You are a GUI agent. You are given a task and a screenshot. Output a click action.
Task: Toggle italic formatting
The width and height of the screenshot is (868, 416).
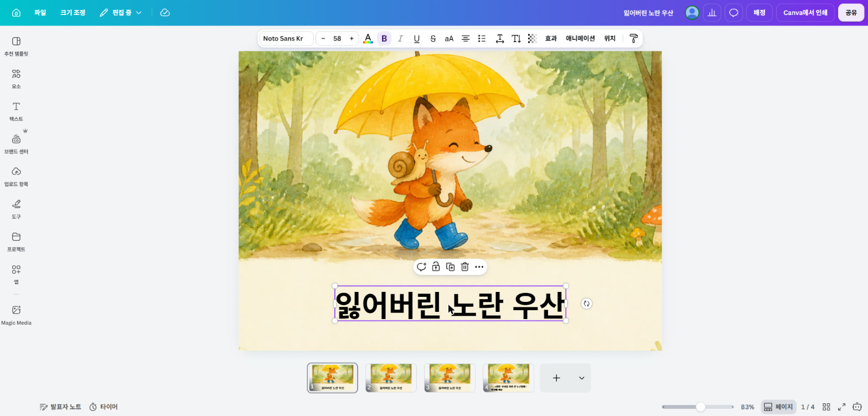[400, 39]
